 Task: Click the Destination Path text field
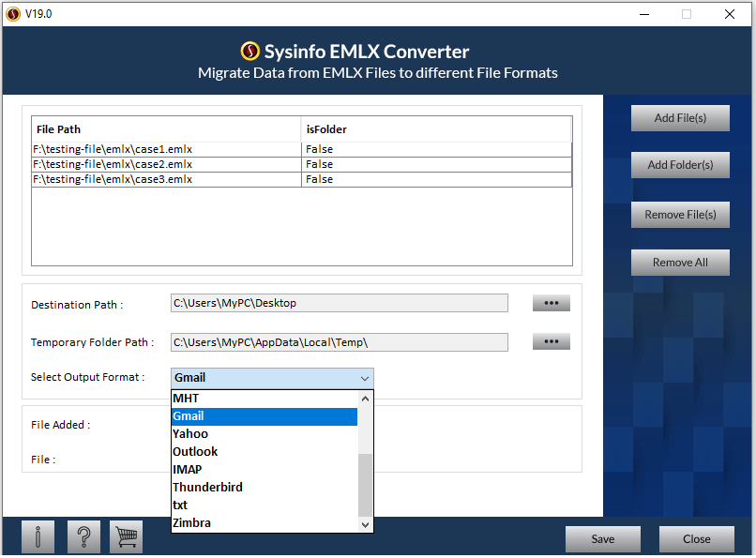pyautogui.click(x=339, y=303)
